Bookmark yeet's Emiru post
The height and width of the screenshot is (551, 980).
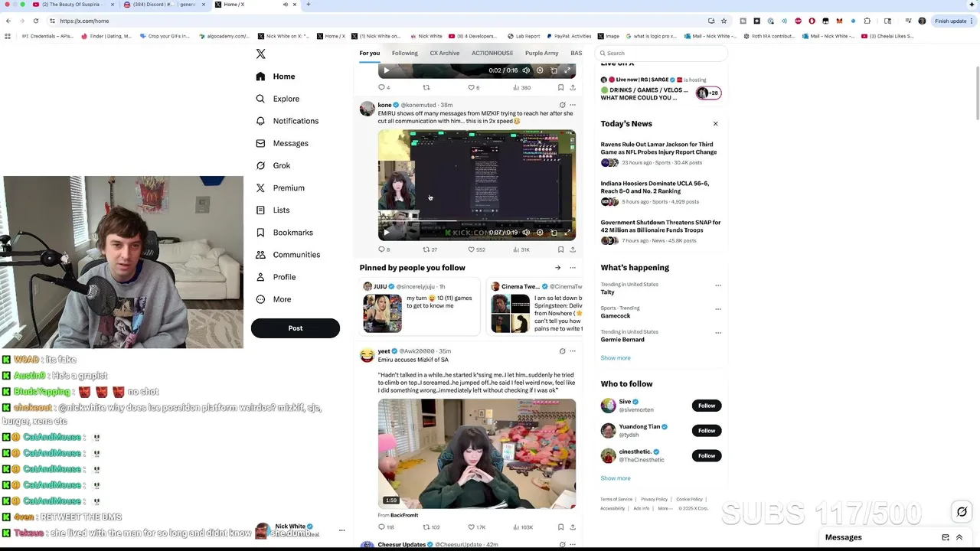pos(560,527)
